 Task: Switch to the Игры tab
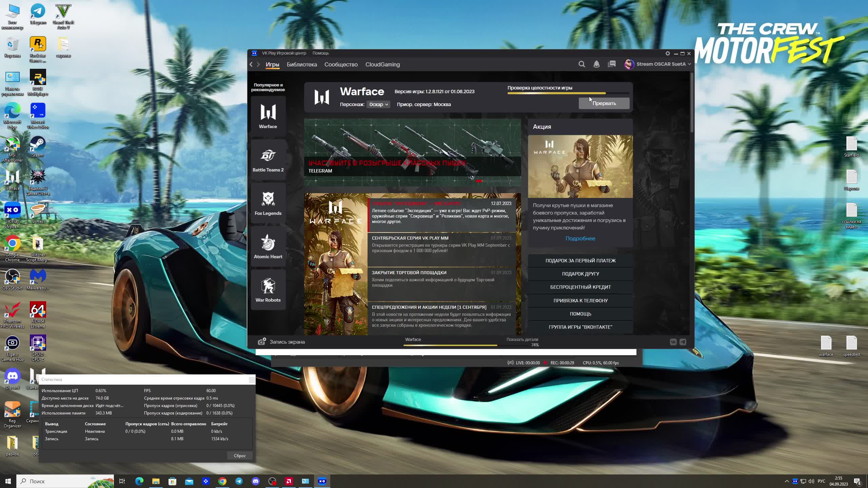coord(272,64)
